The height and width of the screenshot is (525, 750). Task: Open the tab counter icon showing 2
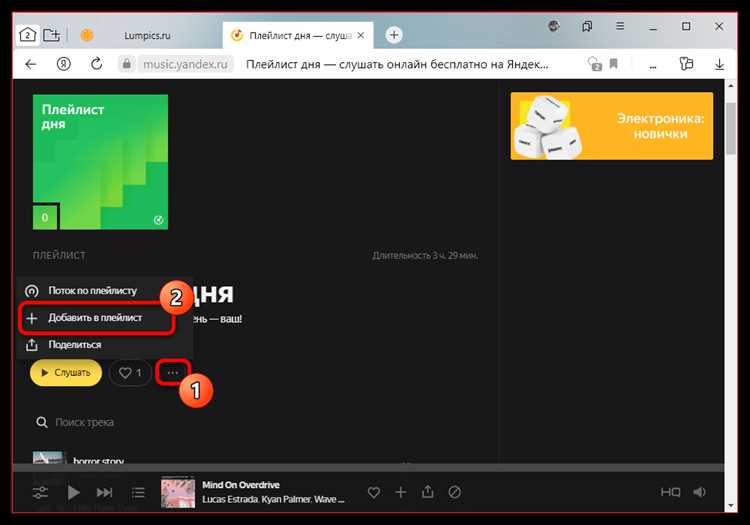click(x=27, y=35)
